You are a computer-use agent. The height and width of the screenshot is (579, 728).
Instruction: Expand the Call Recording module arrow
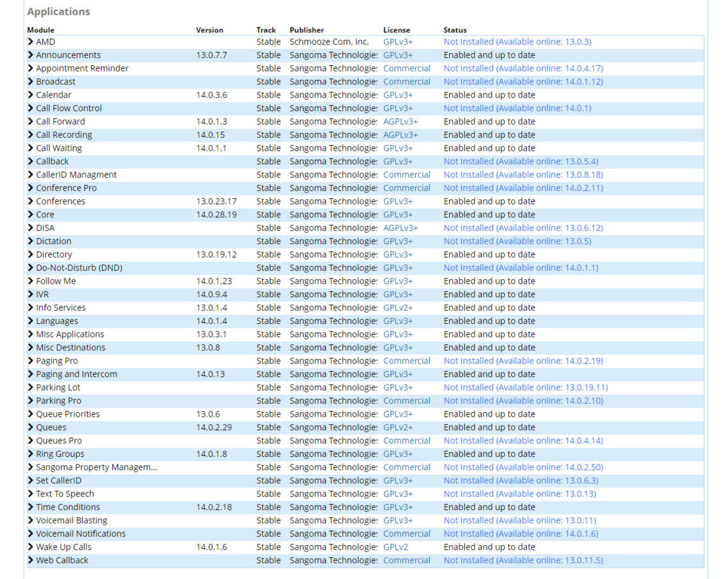pyautogui.click(x=31, y=135)
